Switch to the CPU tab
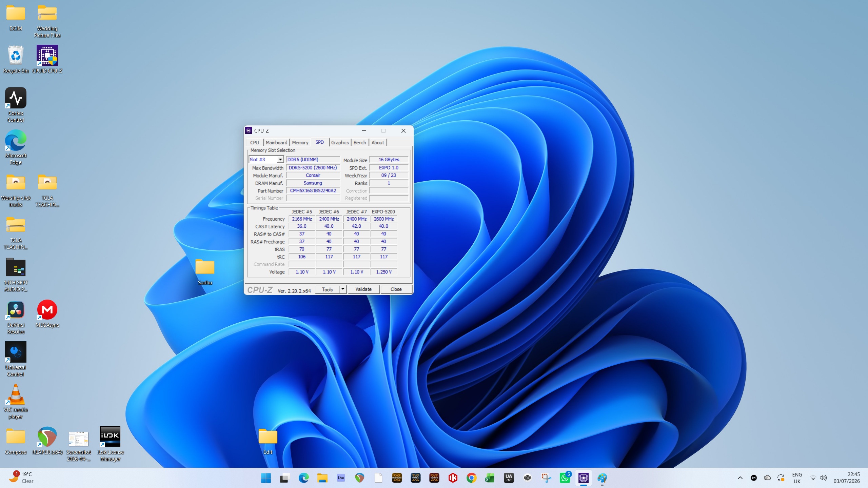Image resolution: width=868 pixels, height=488 pixels. 254,143
